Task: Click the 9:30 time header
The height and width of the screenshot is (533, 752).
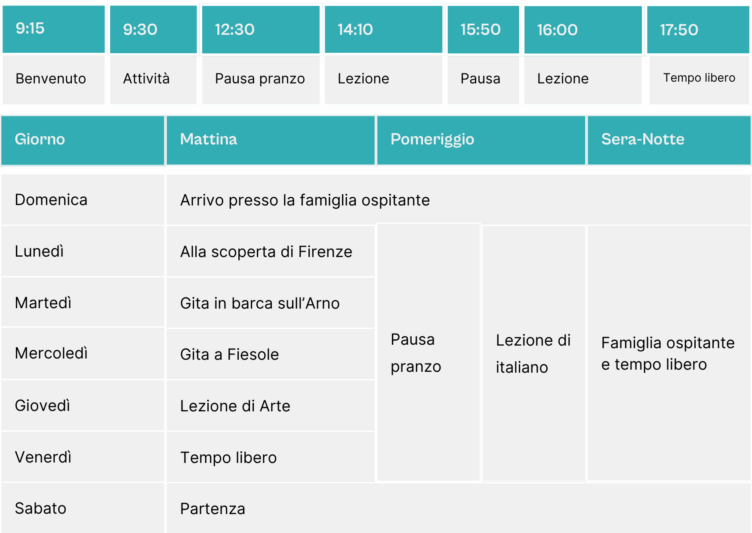Action: coord(152,30)
